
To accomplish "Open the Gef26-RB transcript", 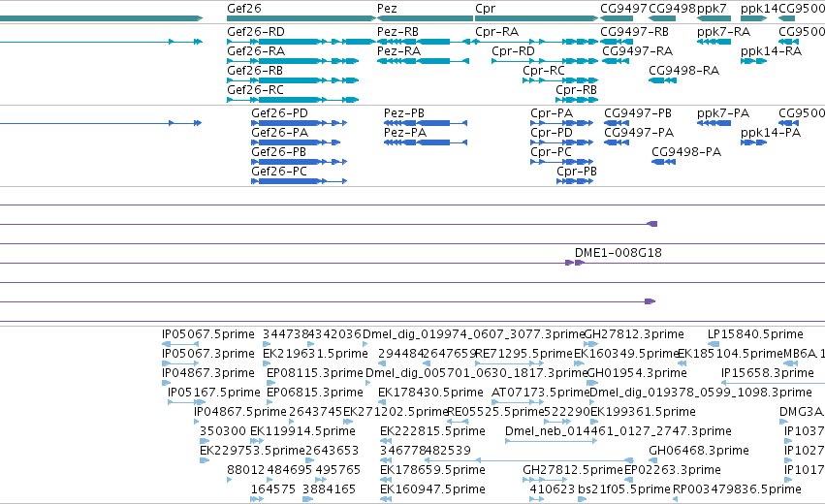I will 293,80.
